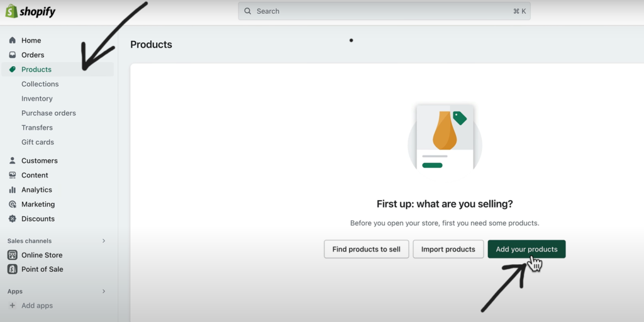The height and width of the screenshot is (322, 644).
Task: Open Purchase orders under Products
Action: click(48, 113)
